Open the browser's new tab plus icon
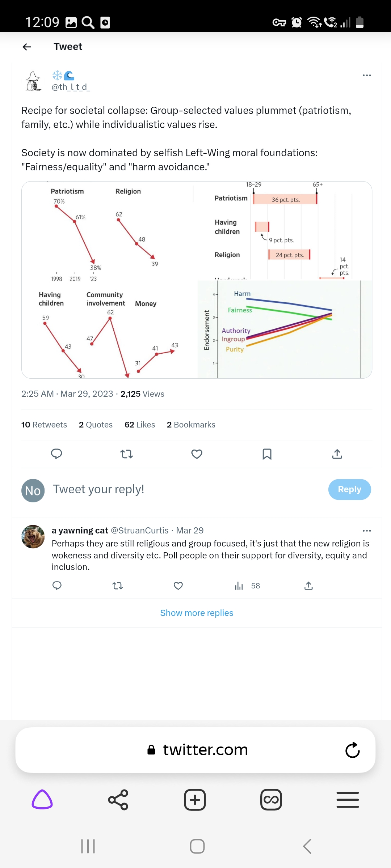 coord(195,800)
